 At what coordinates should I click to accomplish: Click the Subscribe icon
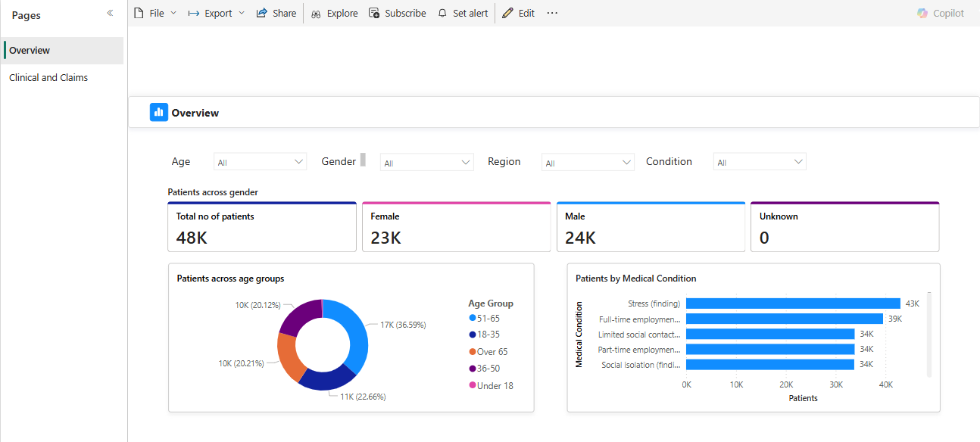tap(374, 13)
